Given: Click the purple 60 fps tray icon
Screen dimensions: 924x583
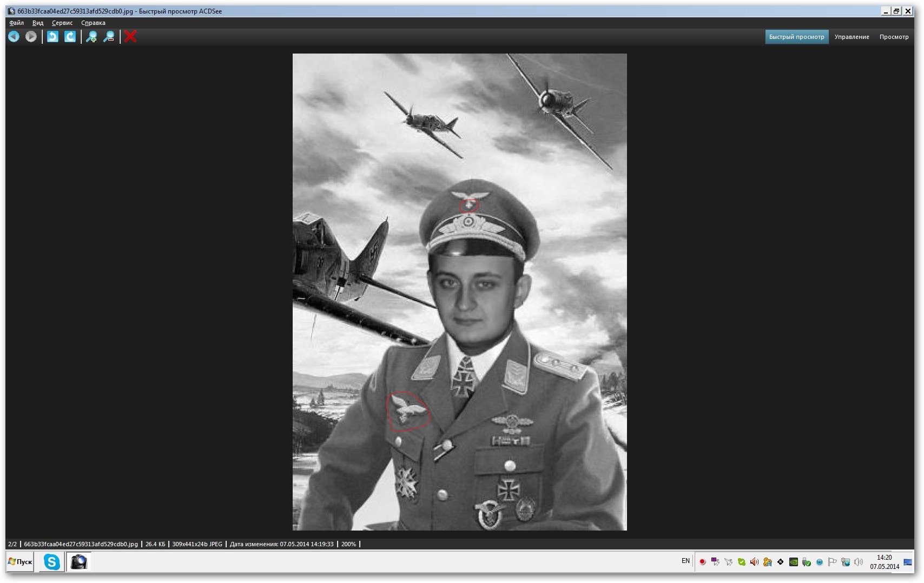Looking at the screenshot, I should [715, 562].
